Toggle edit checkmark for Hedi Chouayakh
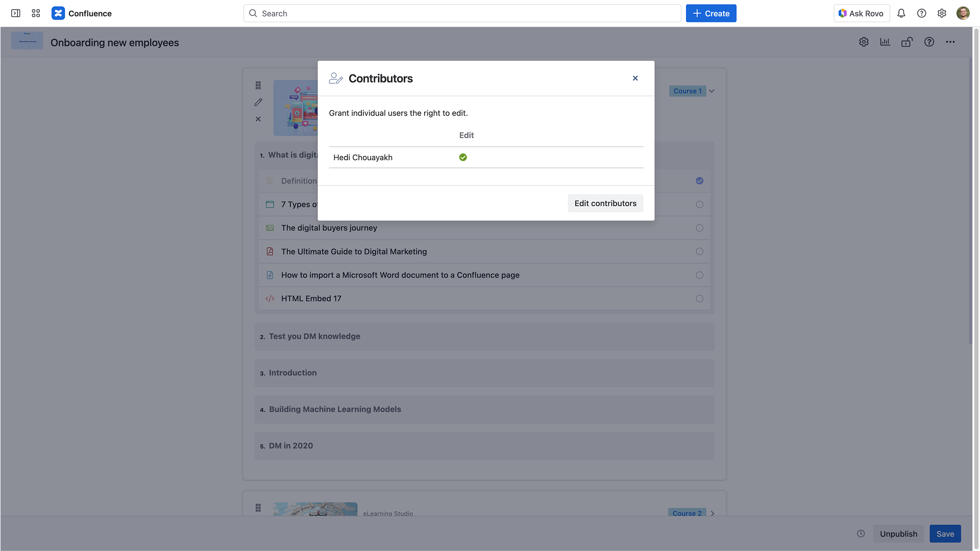This screenshot has width=980, height=551. click(x=463, y=158)
